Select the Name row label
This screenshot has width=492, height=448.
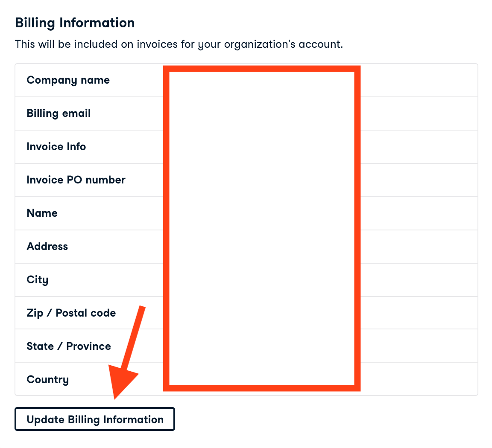click(42, 213)
